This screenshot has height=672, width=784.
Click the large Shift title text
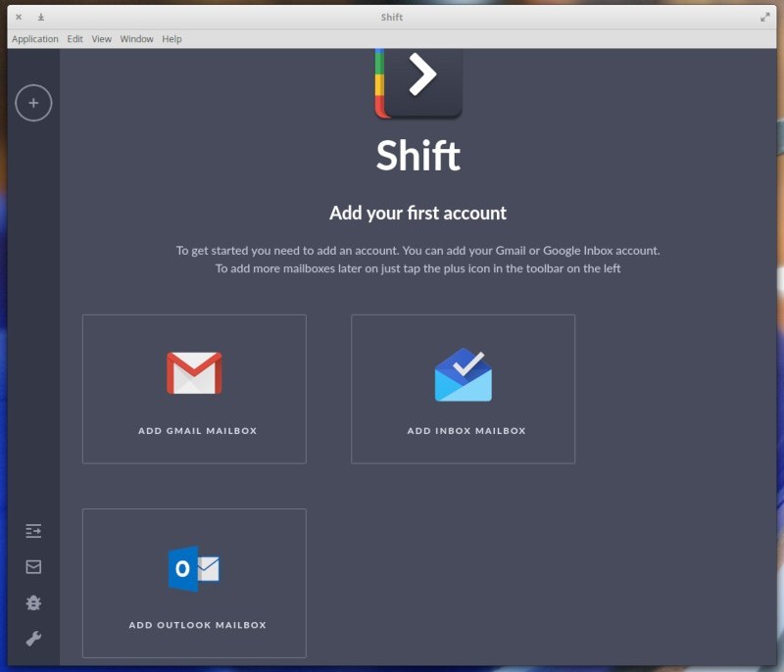tap(418, 156)
